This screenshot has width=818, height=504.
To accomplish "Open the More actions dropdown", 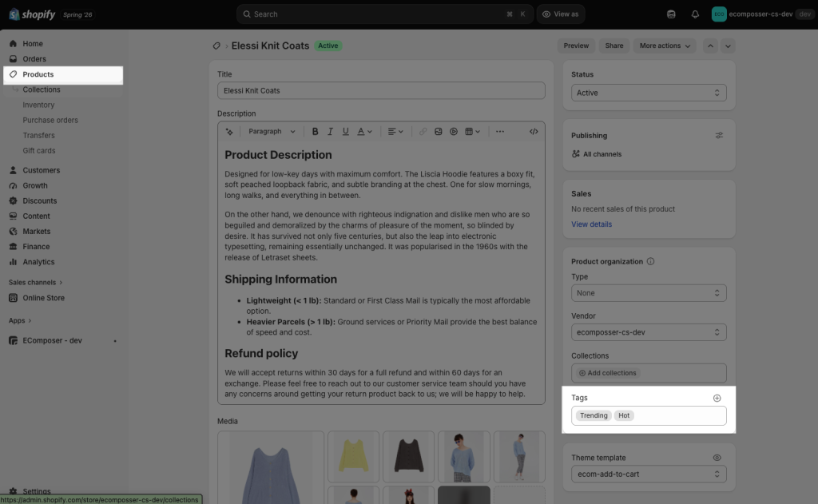I will (665, 46).
